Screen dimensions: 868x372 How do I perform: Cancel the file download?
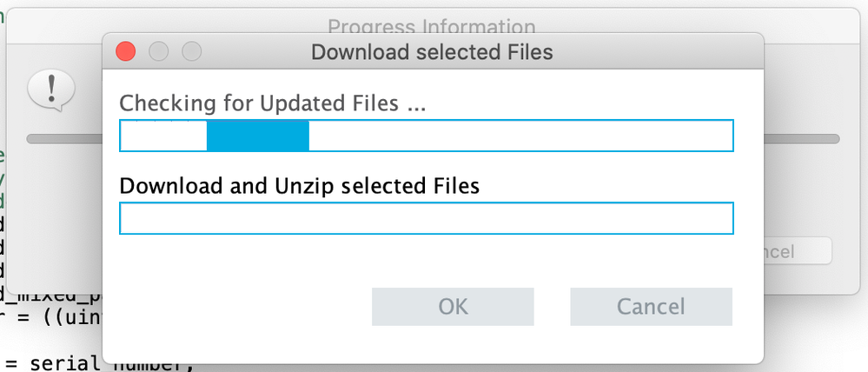click(651, 307)
